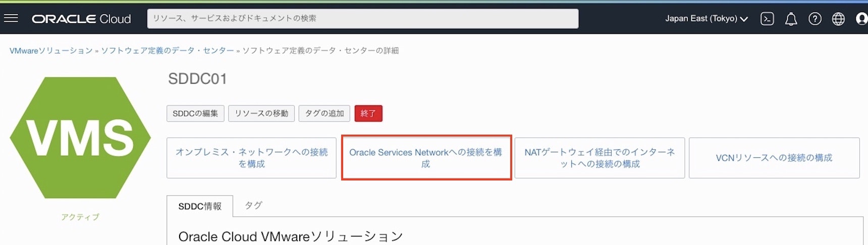Open the notifications bell
Screen dimensions: 868x245
pyautogui.click(x=791, y=19)
